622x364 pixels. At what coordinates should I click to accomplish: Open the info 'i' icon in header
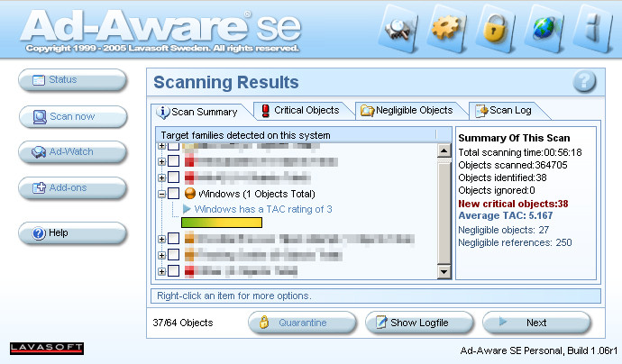(x=593, y=29)
